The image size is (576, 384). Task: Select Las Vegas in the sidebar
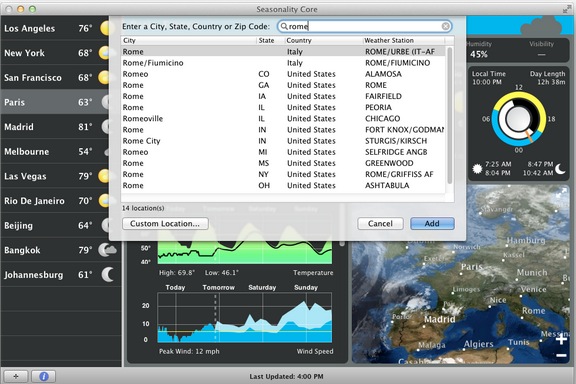(x=55, y=176)
